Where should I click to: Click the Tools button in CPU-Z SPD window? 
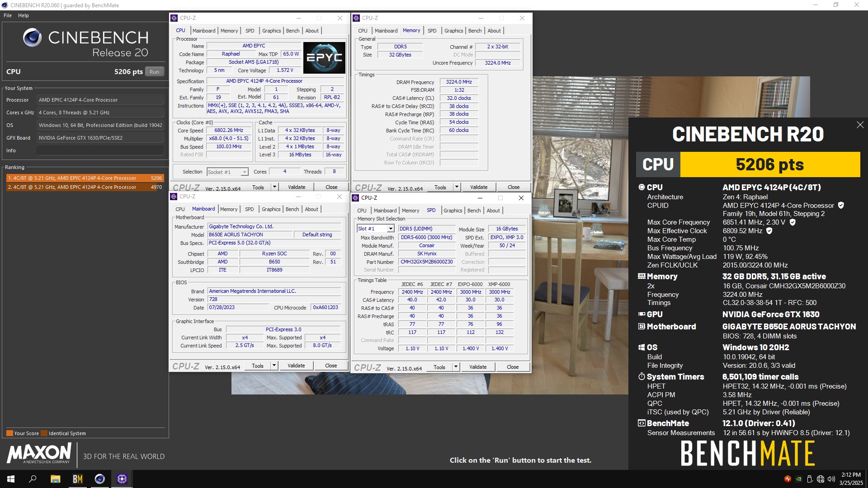point(439,367)
